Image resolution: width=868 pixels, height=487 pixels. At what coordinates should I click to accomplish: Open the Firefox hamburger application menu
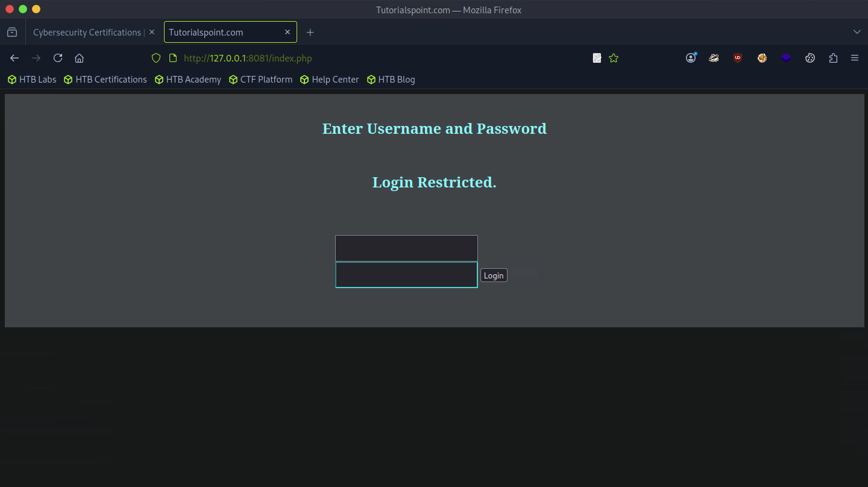(854, 58)
